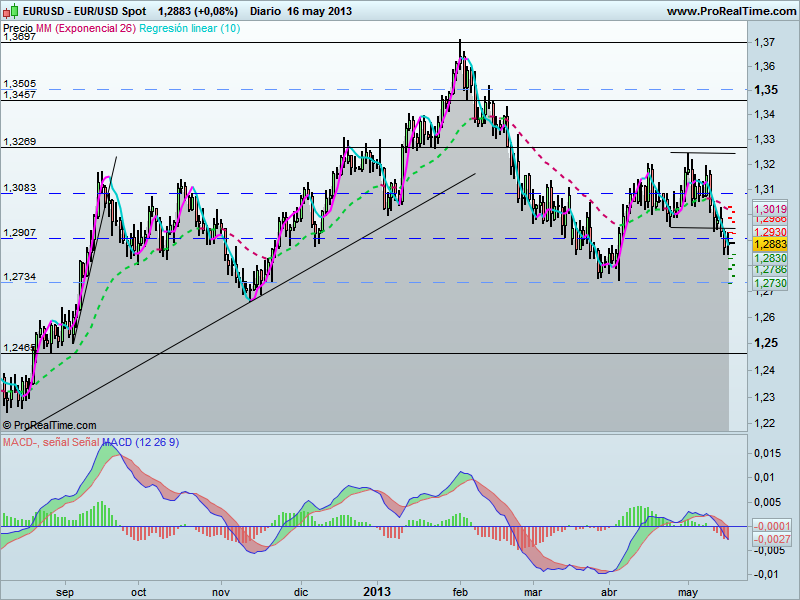Select the title 'EURUSD - EUR/USD Spot'
This screenshot has width=800, height=600.
85,11
